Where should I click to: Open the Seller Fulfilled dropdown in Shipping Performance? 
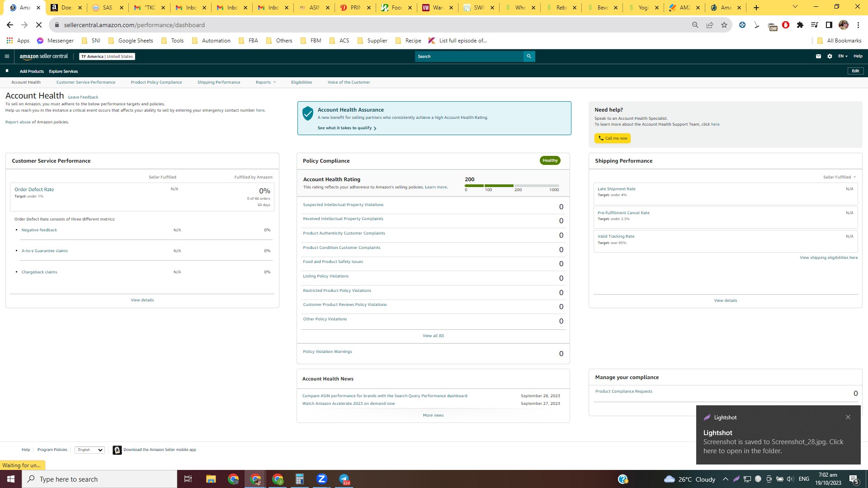pyautogui.click(x=839, y=177)
